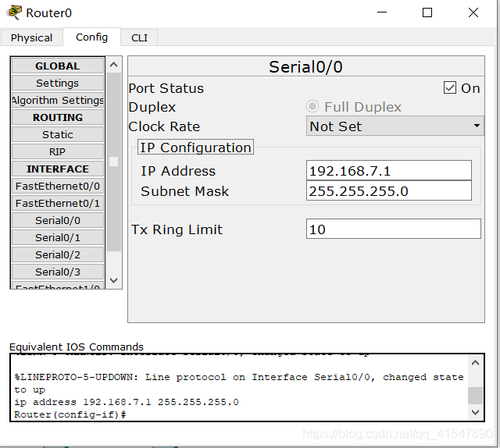Click the sidebar scrollbar thumb

pos(113,162)
